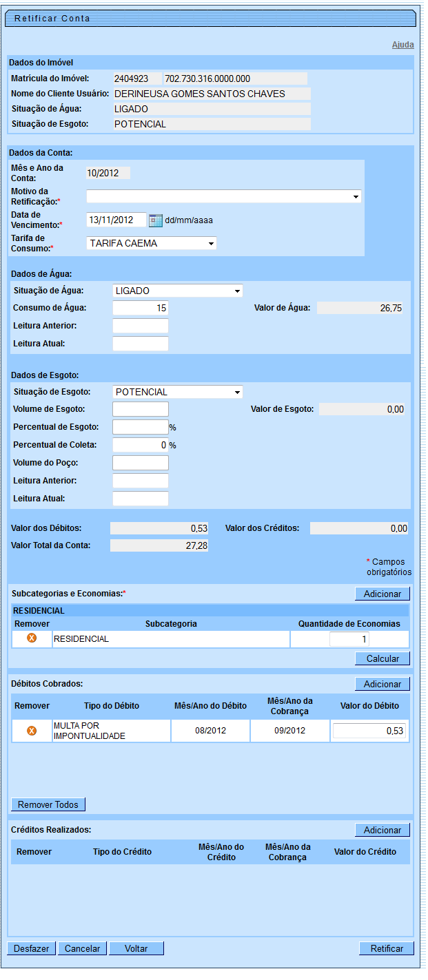Viewport: 428px width, 980px height.
Task: Focus the Percentual de Esgoto field
Action: (141, 427)
